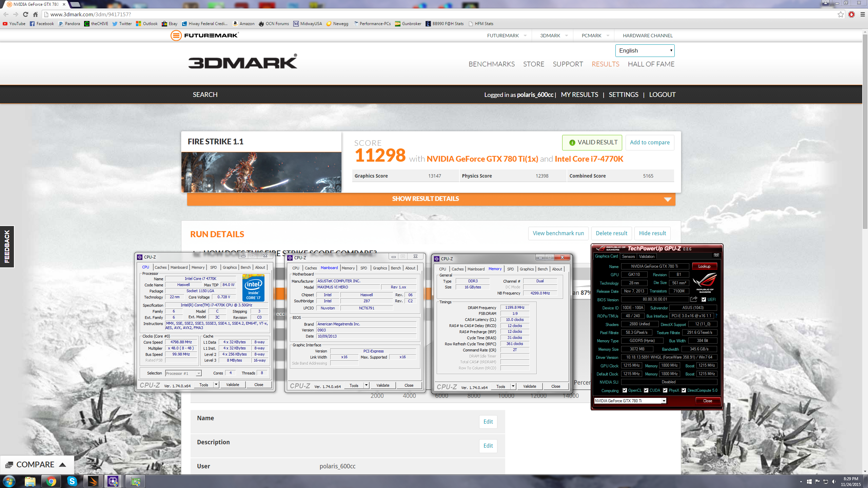Click the Republic of Gamers logo in GPU-Z
This screenshot has width=868, height=488.
[705, 282]
